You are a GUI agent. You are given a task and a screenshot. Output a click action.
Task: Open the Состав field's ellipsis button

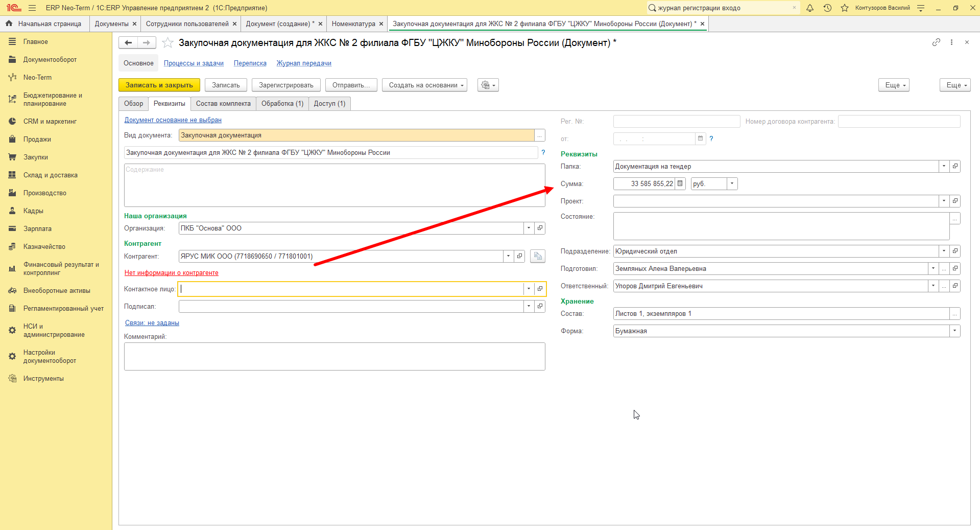(954, 313)
